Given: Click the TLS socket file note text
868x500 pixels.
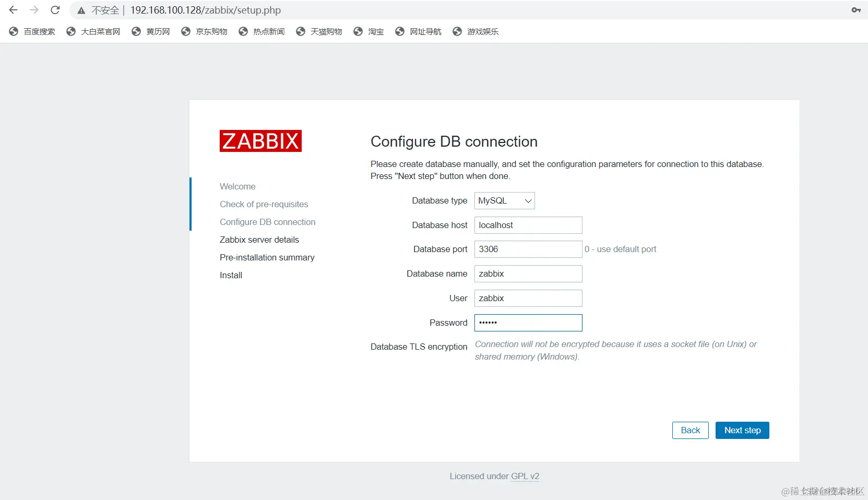Looking at the screenshot, I should tap(615, 350).
